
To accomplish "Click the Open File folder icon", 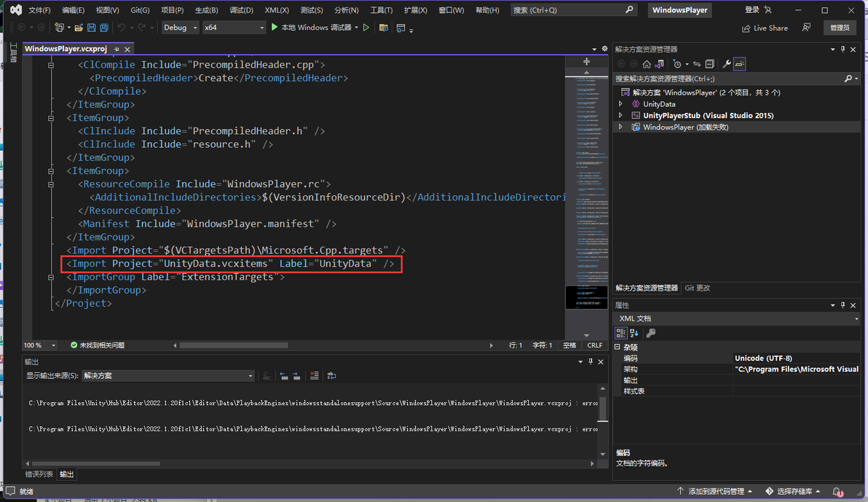I will [79, 28].
